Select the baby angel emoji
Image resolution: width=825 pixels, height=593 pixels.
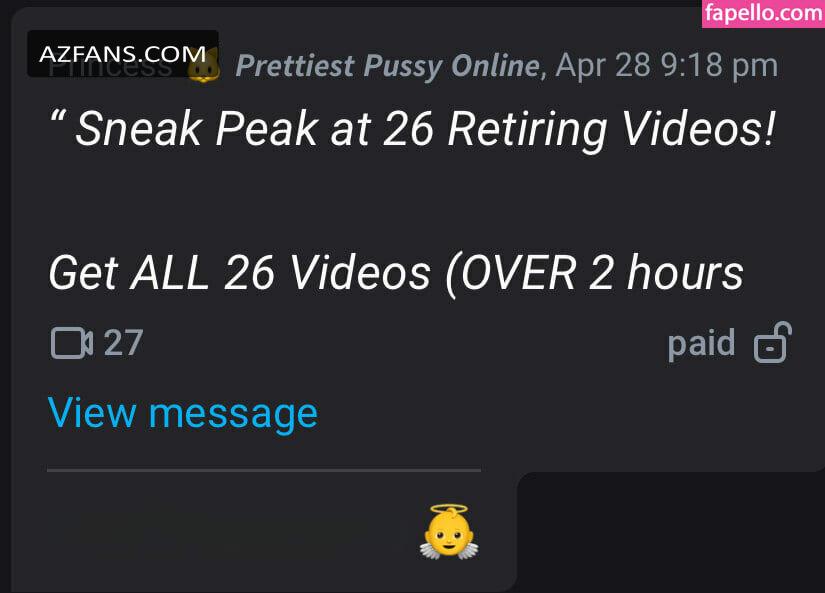449,532
